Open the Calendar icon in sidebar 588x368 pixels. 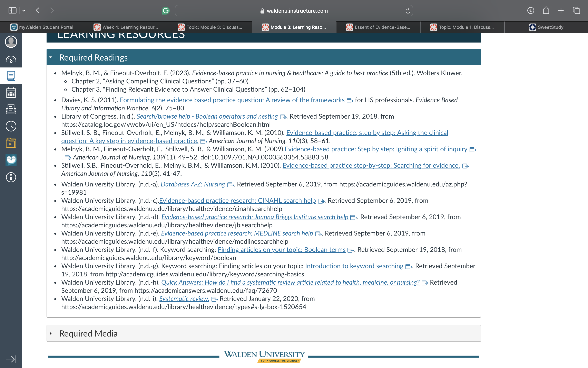point(11,93)
